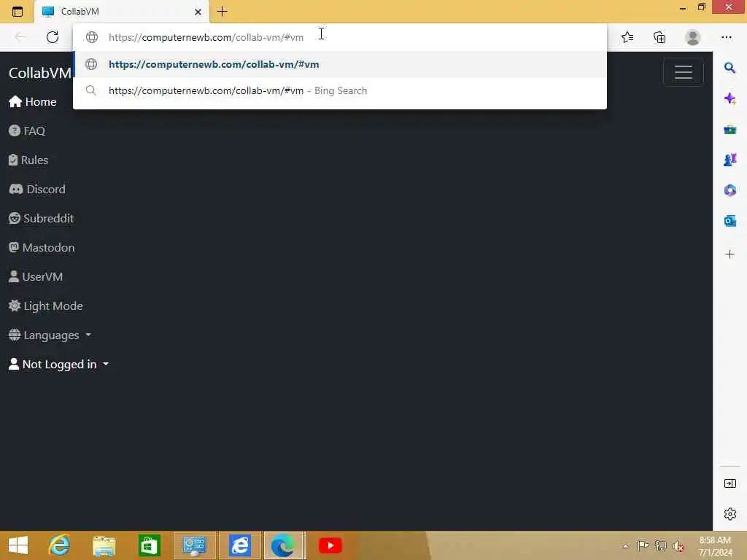Image resolution: width=747 pixels, height=560 pixels.
Task: Close the CollabVM tab
Action: 198,12
